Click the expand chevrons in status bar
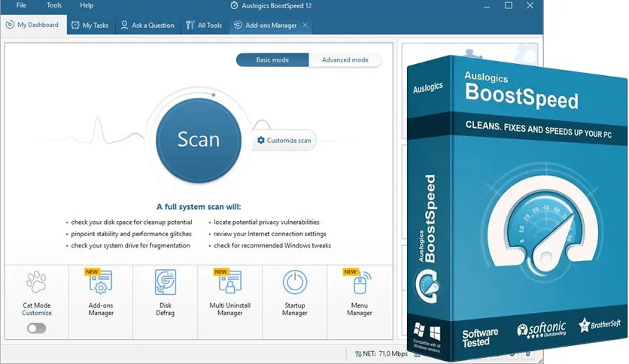The height and width of the screenshot is (364, 629). click(528, 354)
